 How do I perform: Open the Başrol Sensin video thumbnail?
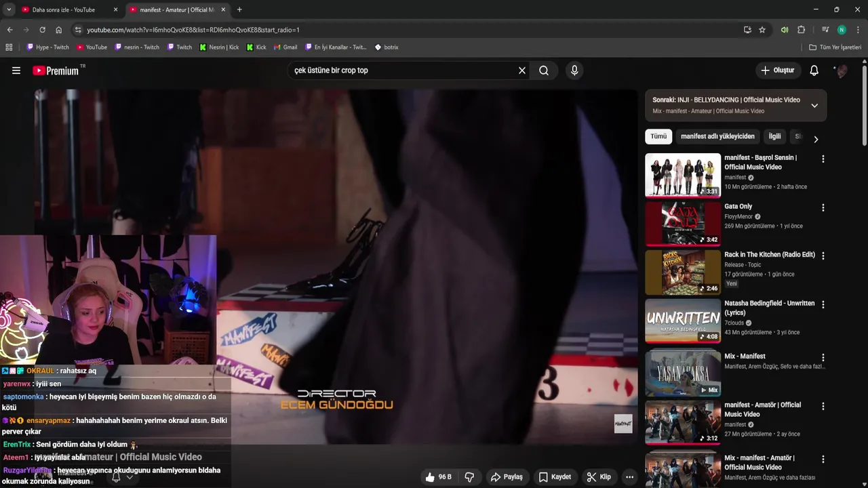pyautogui.click(x=683, y=175)
